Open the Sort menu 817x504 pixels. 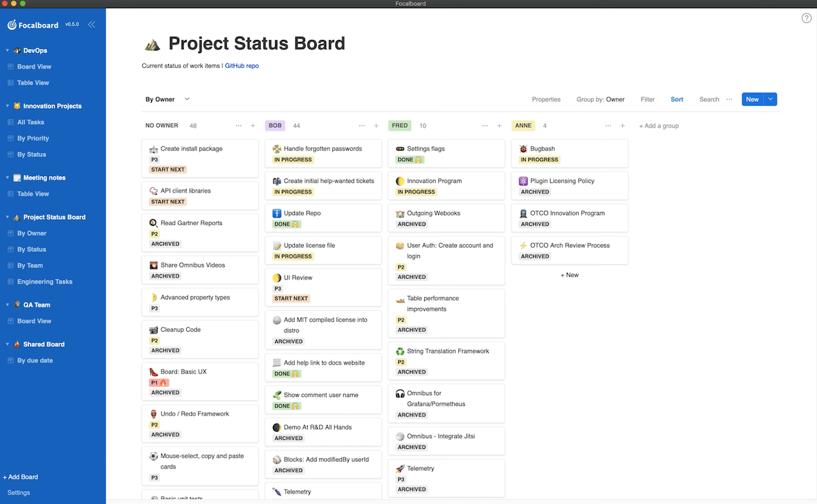click(677, 99)
